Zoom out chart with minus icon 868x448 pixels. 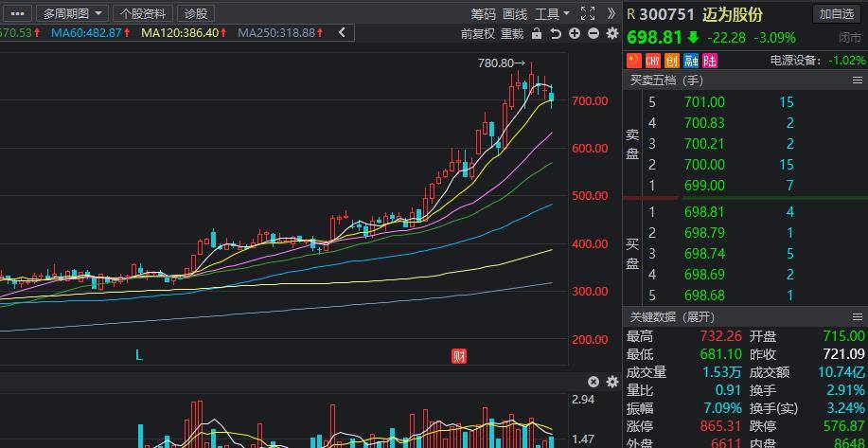593,33
